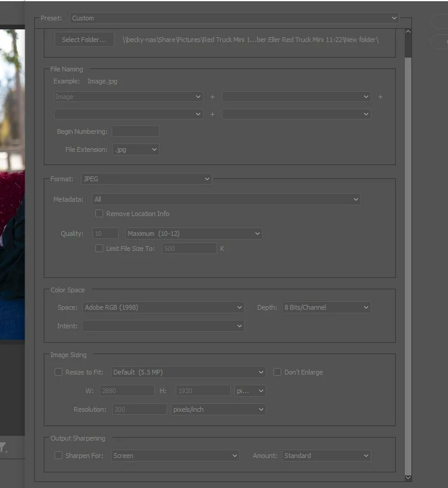Click the vertical scrollbar track of the dialog

pos(408,265)
